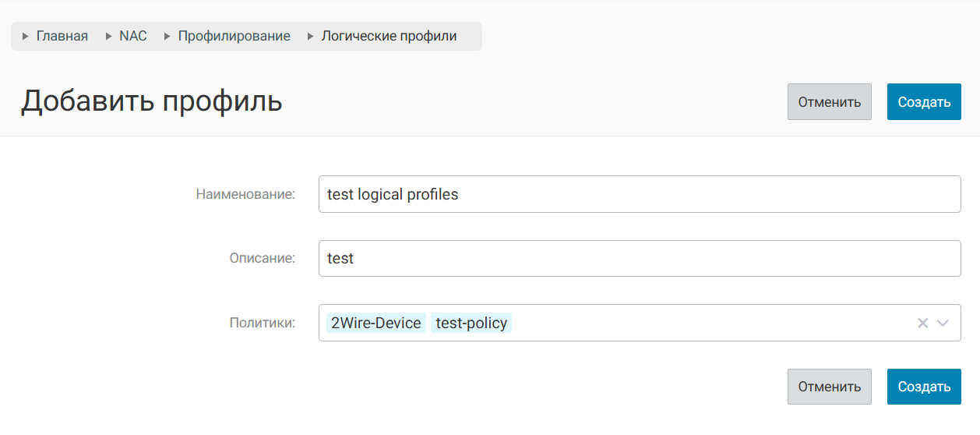Go to Главная breadcrumb
This screenshot has height=435, width=980.
(x=62, y=37)
